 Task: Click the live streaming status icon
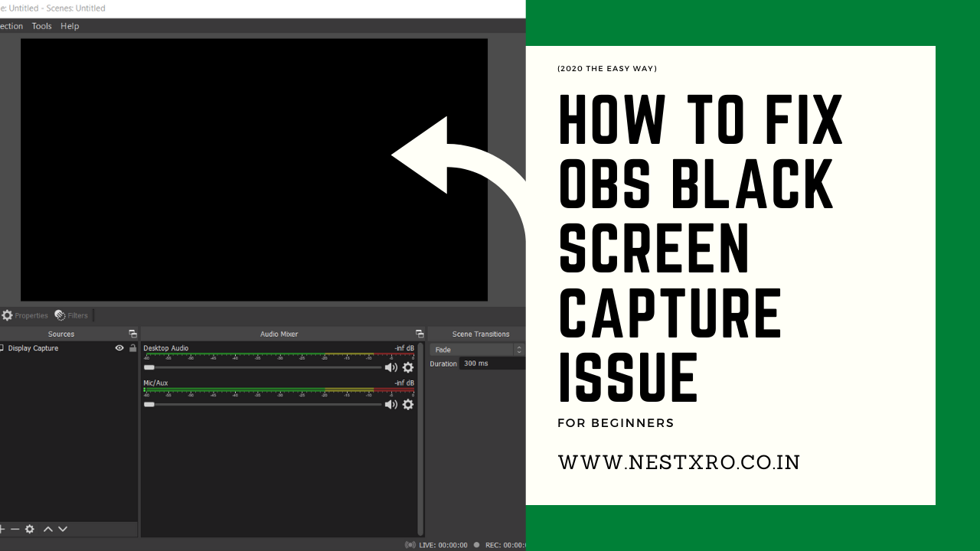[411, 545]
